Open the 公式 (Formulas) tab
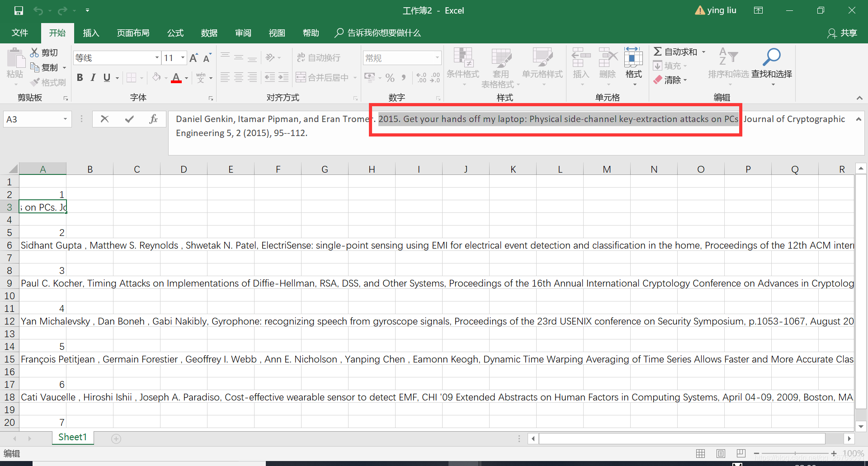 pos(175,33)
